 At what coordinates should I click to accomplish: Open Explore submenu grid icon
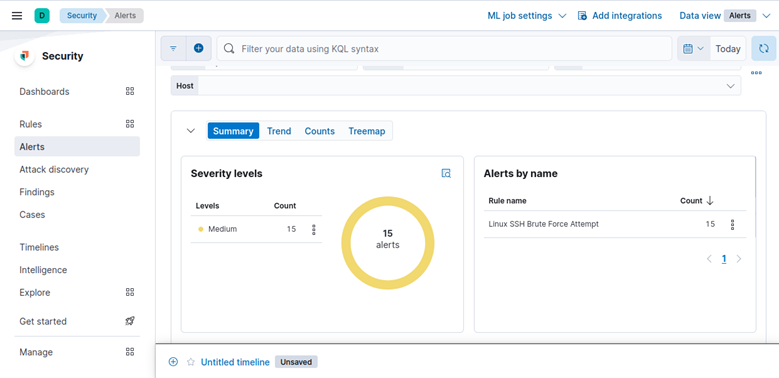click(130, 292)
